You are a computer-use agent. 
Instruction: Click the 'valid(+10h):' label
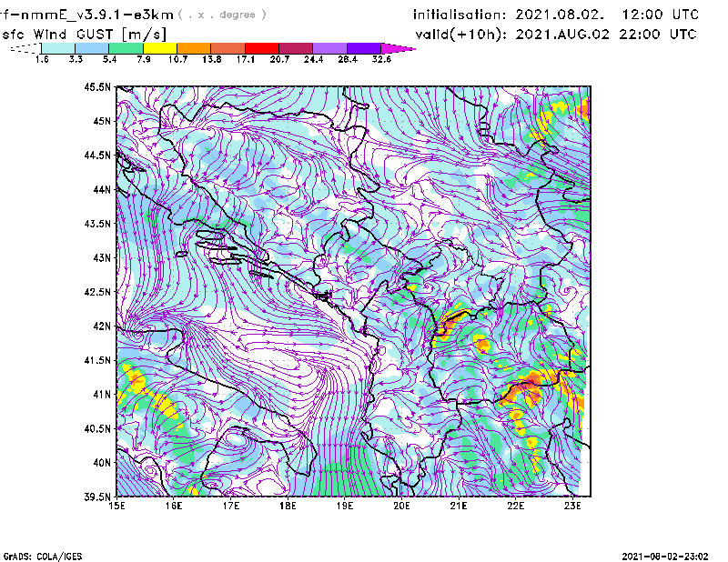pos(460,35)
